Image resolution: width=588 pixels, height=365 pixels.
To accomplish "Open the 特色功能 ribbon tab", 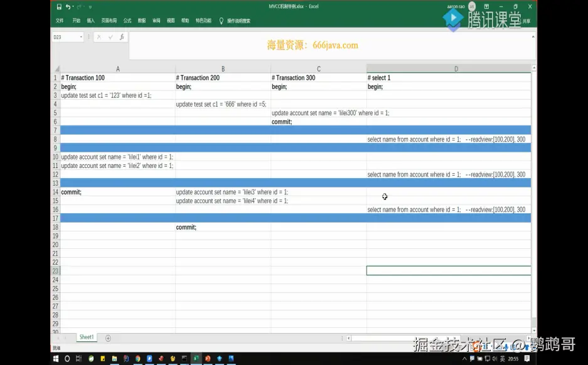I will pos(203,21).
